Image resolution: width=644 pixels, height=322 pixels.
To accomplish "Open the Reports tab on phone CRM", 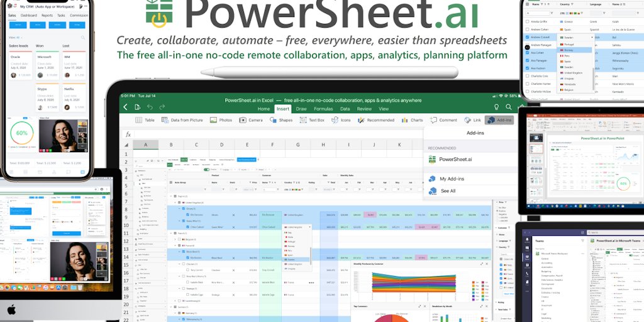I will pyautogui.click(x=47, y=15).
